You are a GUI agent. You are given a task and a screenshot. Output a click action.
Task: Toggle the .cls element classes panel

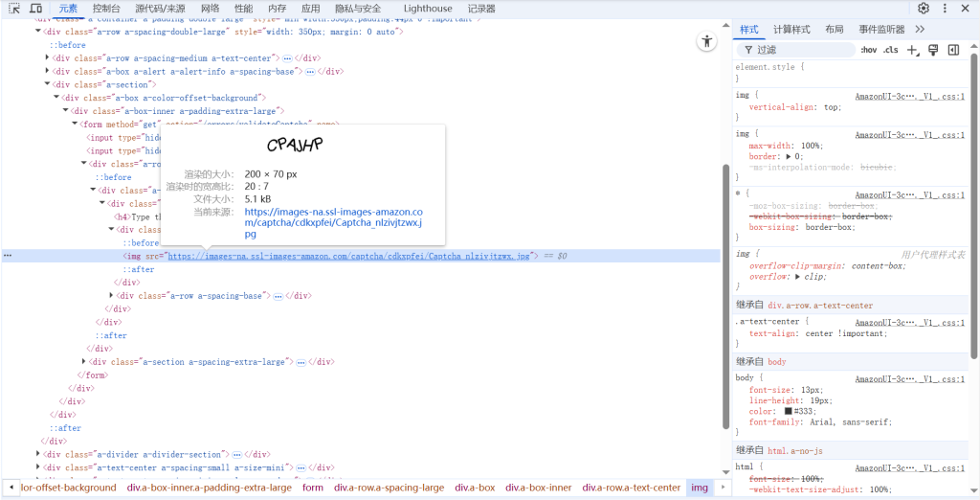click(x=891, y=50)
